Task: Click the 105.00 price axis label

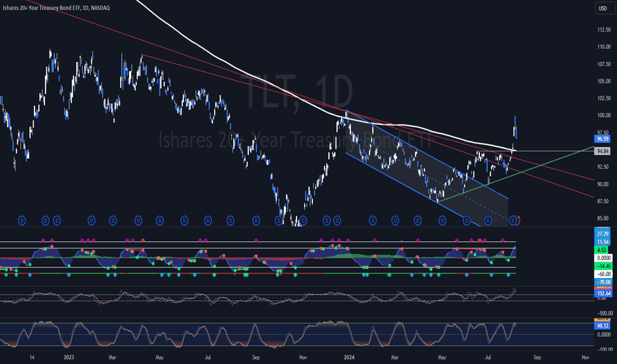Action: click(x=604, y=81)
